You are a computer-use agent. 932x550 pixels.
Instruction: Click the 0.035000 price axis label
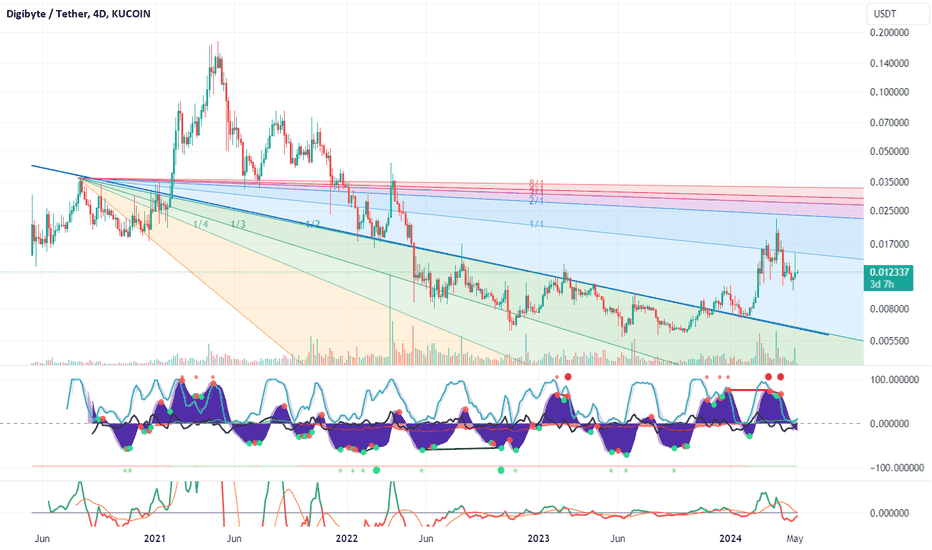coord(889,183)
